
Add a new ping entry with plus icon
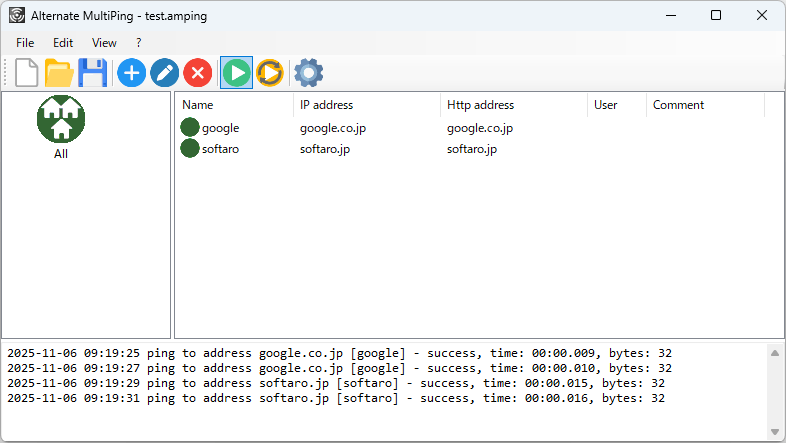[x=131, y=73]
